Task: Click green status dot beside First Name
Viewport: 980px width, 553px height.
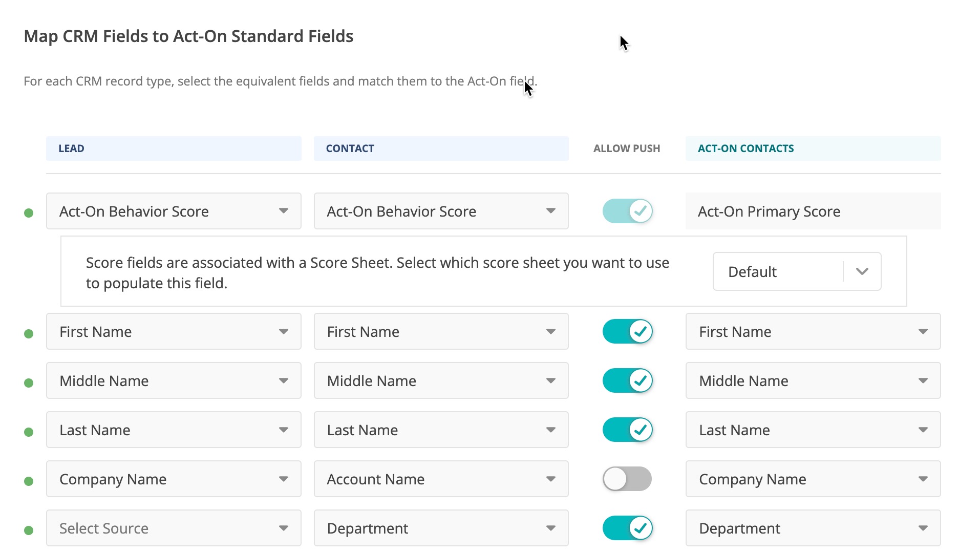Action: click(29, 334)
